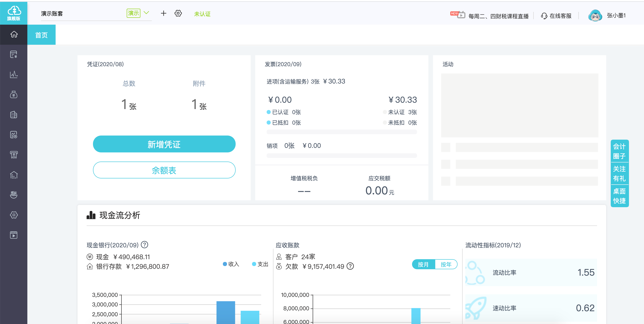Open the voucher document sidebar icon
This screenshot has width=644, height=324.
tap(14, 54)
